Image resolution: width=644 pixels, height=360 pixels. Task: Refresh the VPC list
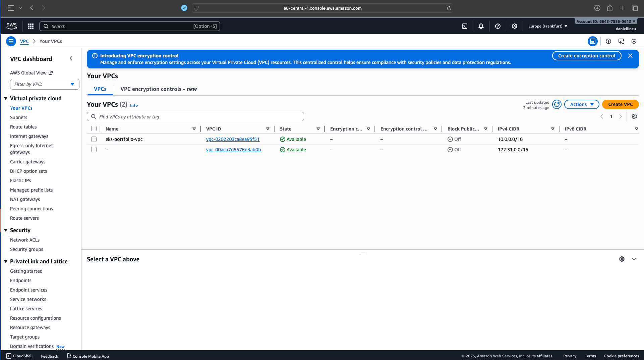[x=557, y=104]
